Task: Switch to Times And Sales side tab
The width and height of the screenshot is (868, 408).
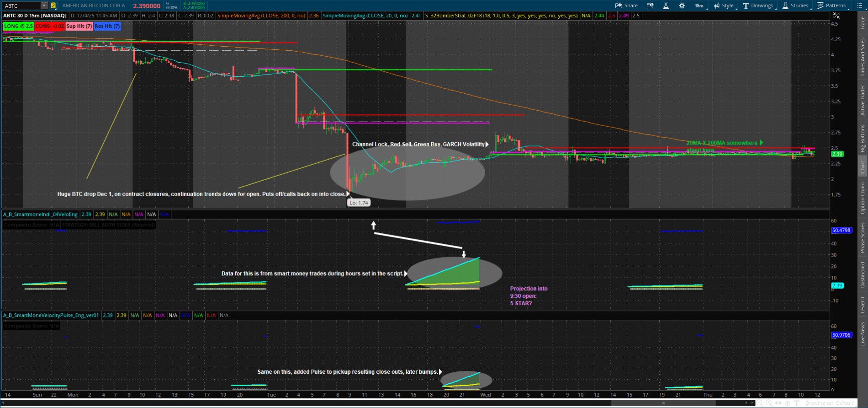Action: 863,57
